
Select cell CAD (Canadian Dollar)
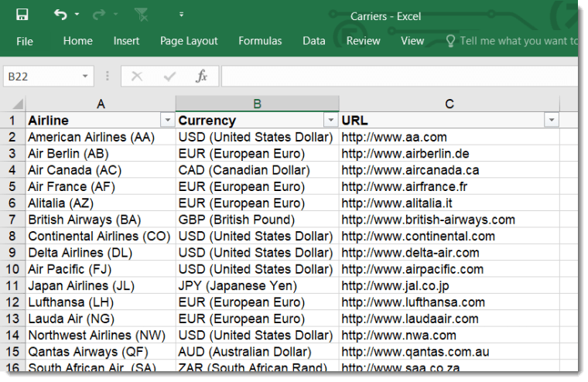(x=257, y=170)
